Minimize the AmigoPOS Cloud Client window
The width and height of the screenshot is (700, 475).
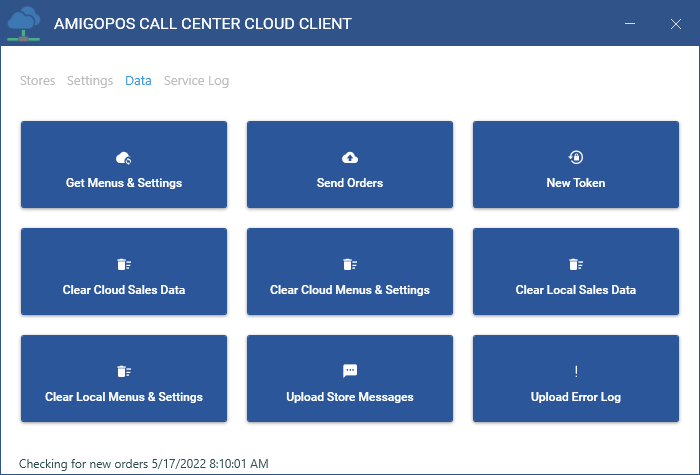[630, 23]
